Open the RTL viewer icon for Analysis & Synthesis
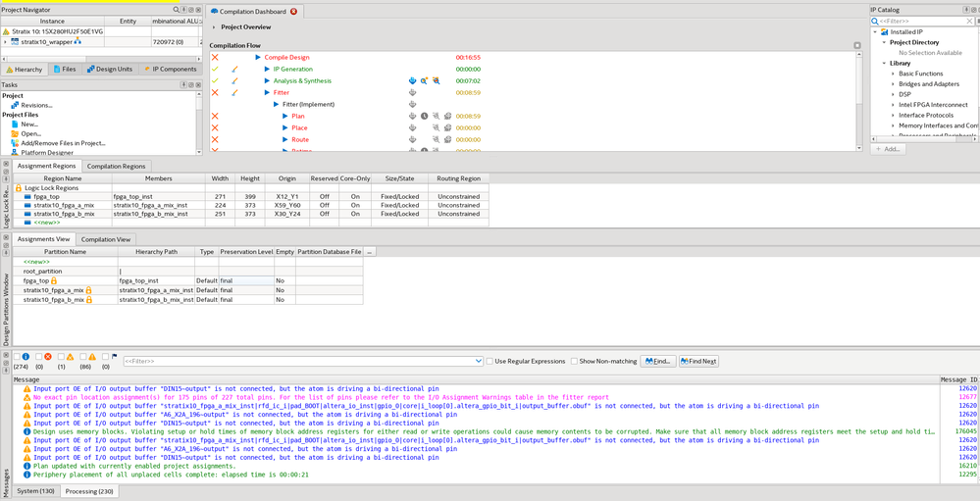Viewport: 980px width, 501px height. click(425, 81)
